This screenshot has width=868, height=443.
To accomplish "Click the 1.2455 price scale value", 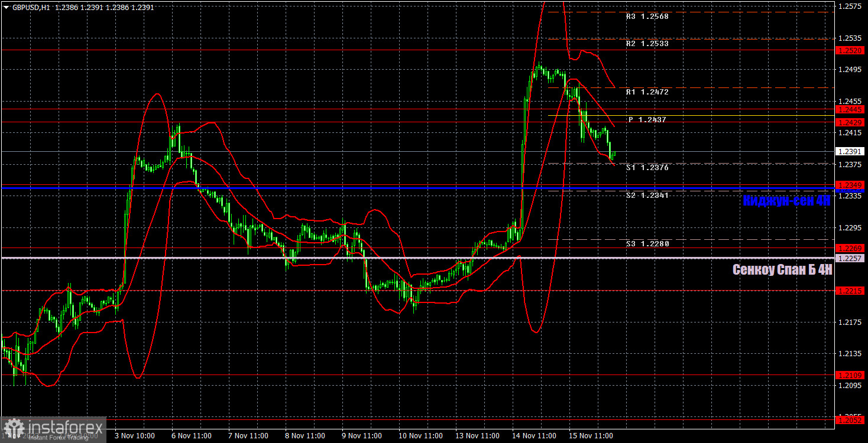I will click(850, 101).
